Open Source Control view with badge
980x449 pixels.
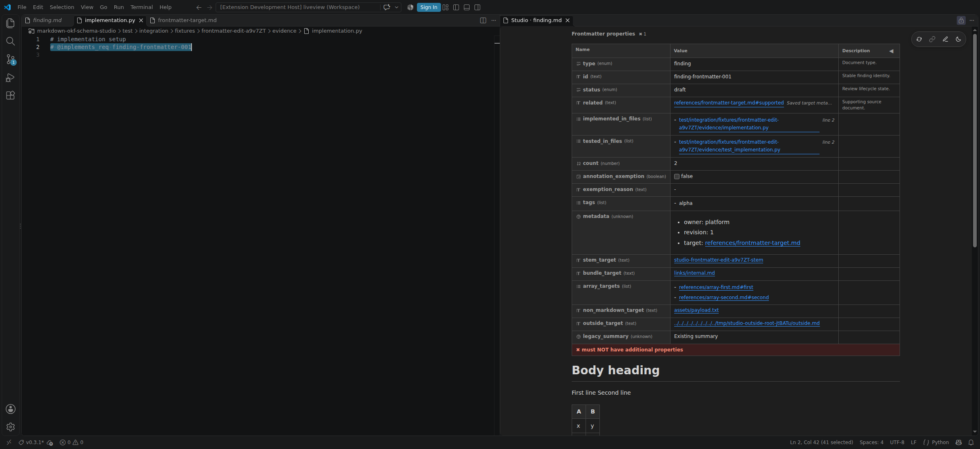point(11,60)
